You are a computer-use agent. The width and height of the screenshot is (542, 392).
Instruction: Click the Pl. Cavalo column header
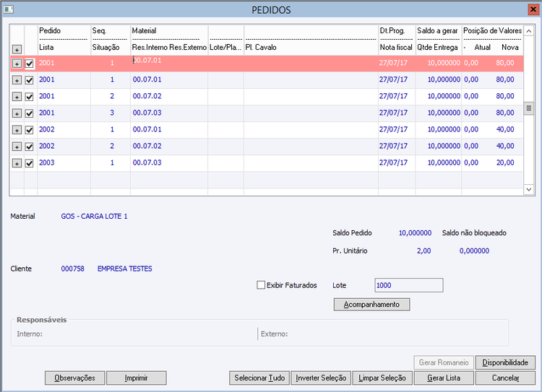pyautogui.click(x=261, y=48)
